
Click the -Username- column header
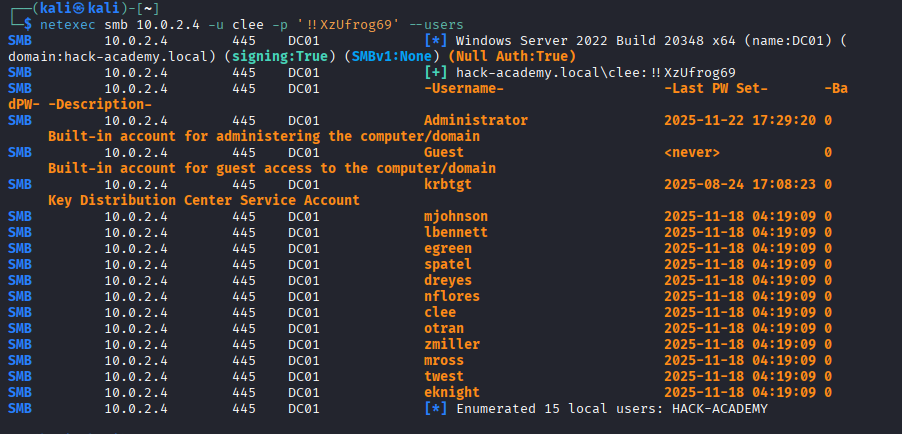click(x=464, y=88)
